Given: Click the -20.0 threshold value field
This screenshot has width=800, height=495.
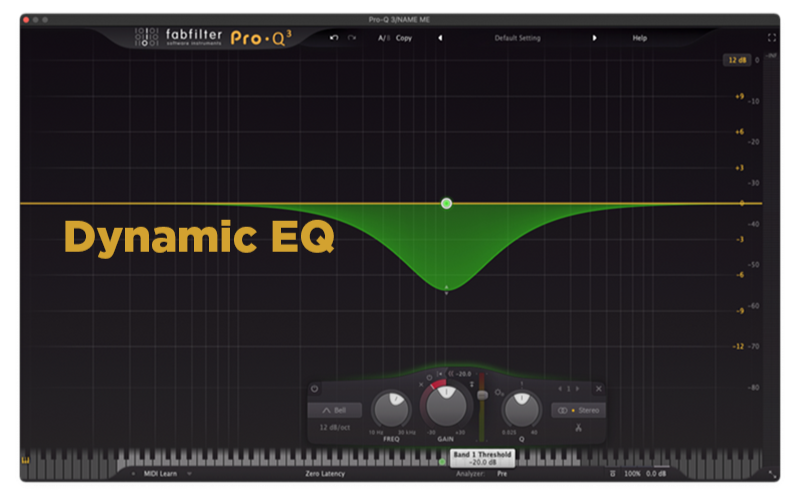Looking at the screenshot, I should (464, 374).
